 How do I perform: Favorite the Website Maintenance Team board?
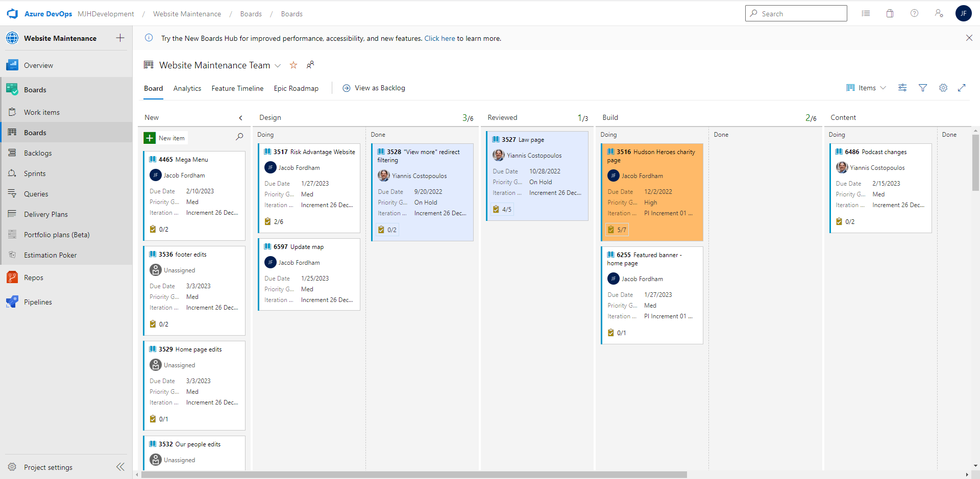click(293, 65)
